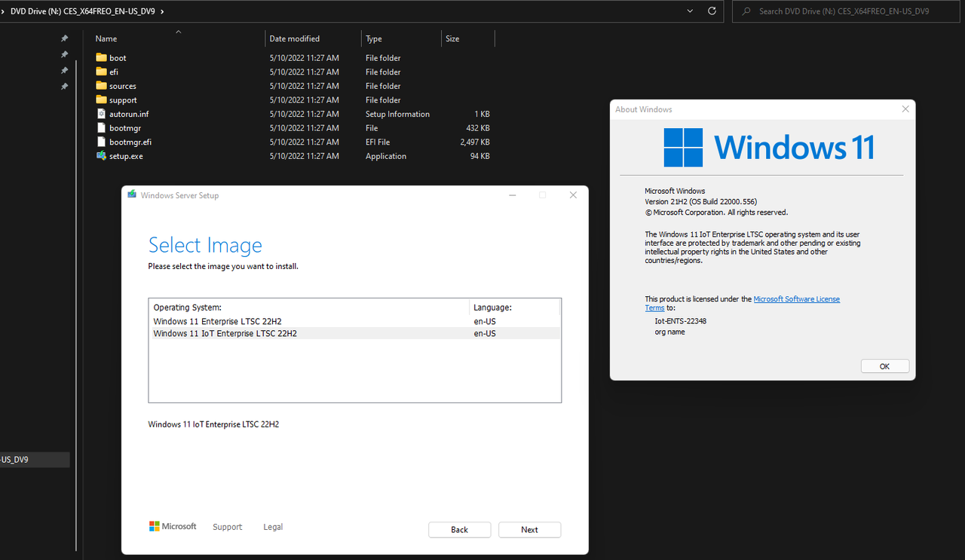Click the 'Application' type cell
Screen dimensions: 965x560
coord(386,156)
